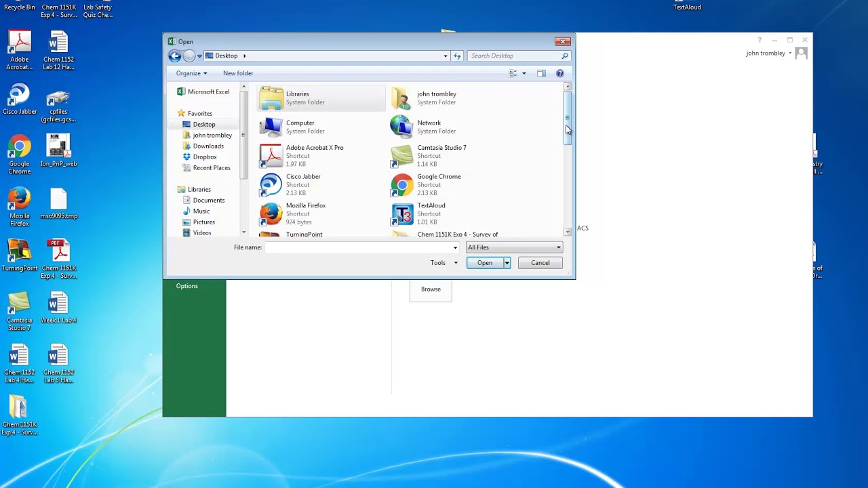
Task: Click Ion_PnP_web icon on the desktop
Action: pos(58,150)
